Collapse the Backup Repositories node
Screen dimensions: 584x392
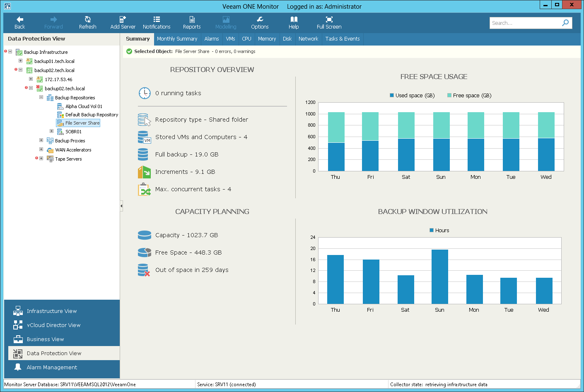pyautogui.click(x=41, y=97)
